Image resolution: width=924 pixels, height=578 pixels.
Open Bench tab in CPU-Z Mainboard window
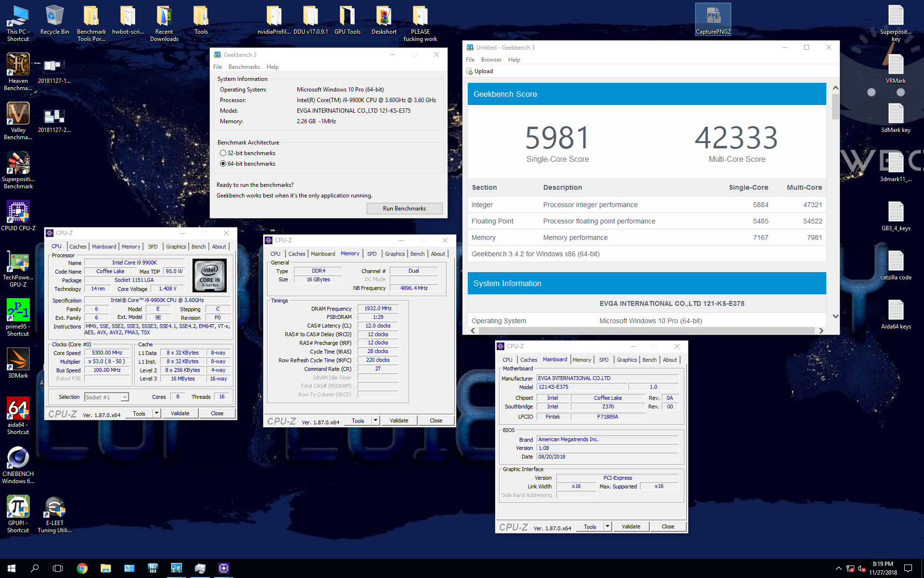click(x=649, y=360)
